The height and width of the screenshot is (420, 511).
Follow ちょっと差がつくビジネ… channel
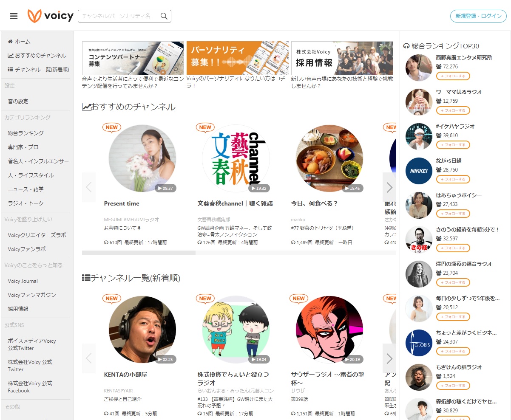click(x=453, y=351)
